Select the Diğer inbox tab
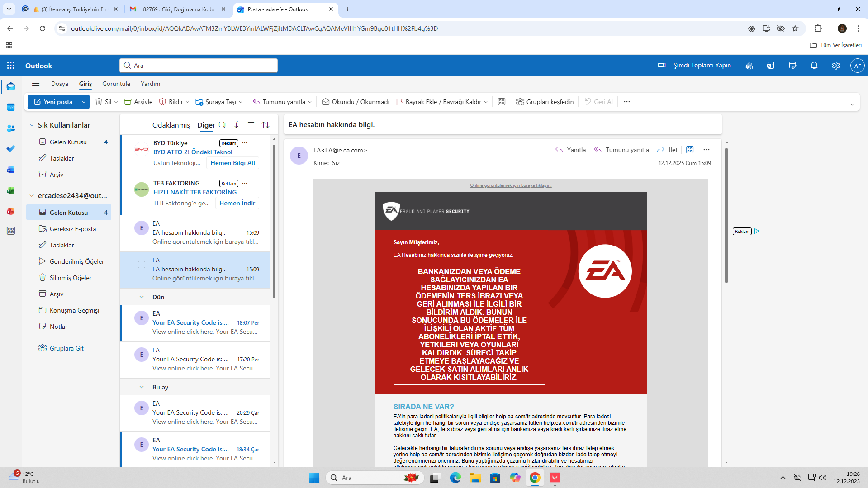The width and height of the screenshot is (868, 488). (206, 125)
